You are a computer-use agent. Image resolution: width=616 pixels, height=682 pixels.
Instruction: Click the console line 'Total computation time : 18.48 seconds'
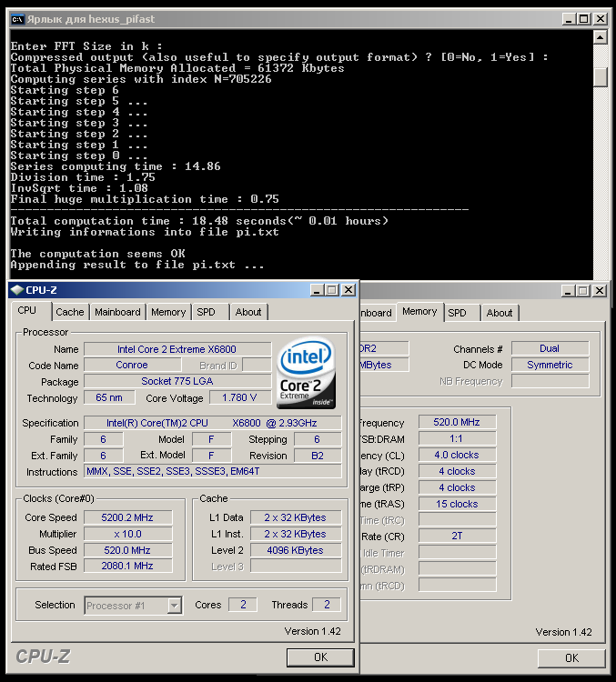(x=199, y=221)
